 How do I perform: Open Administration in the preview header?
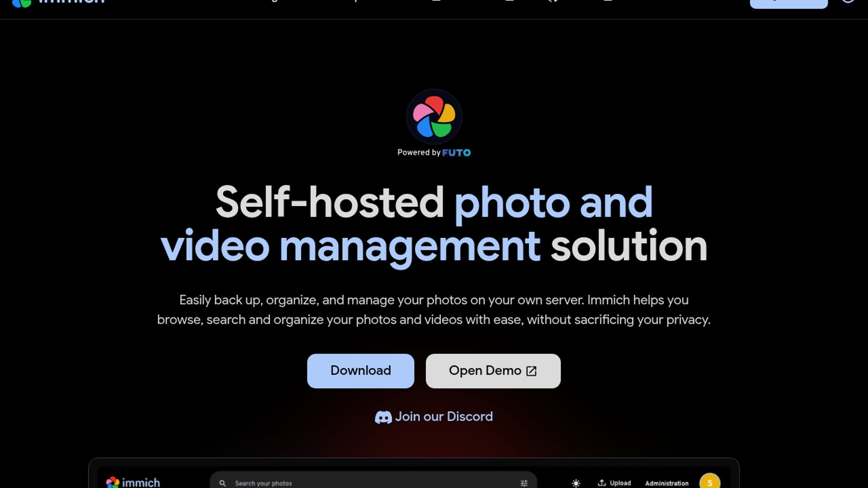[666, 483]
